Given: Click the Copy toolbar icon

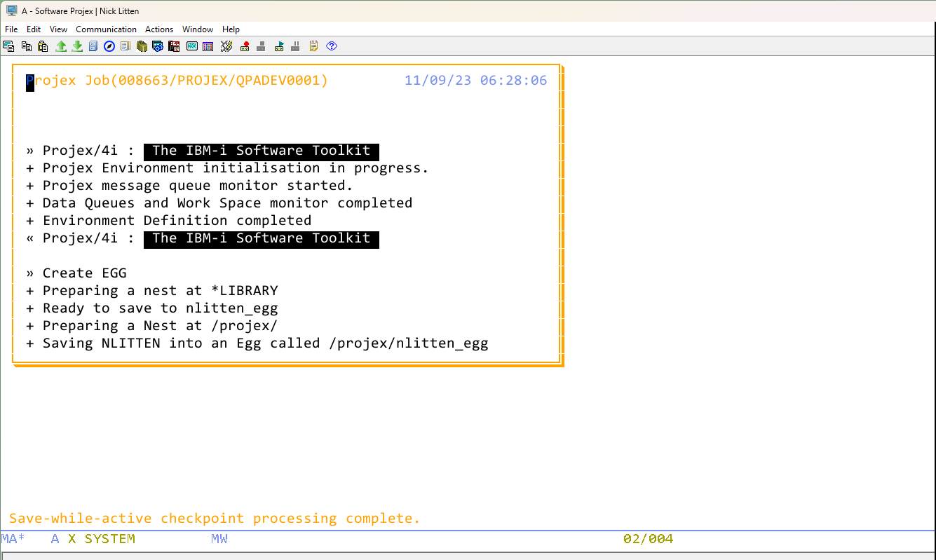Looking at the screenshot, I should [26, 46].
